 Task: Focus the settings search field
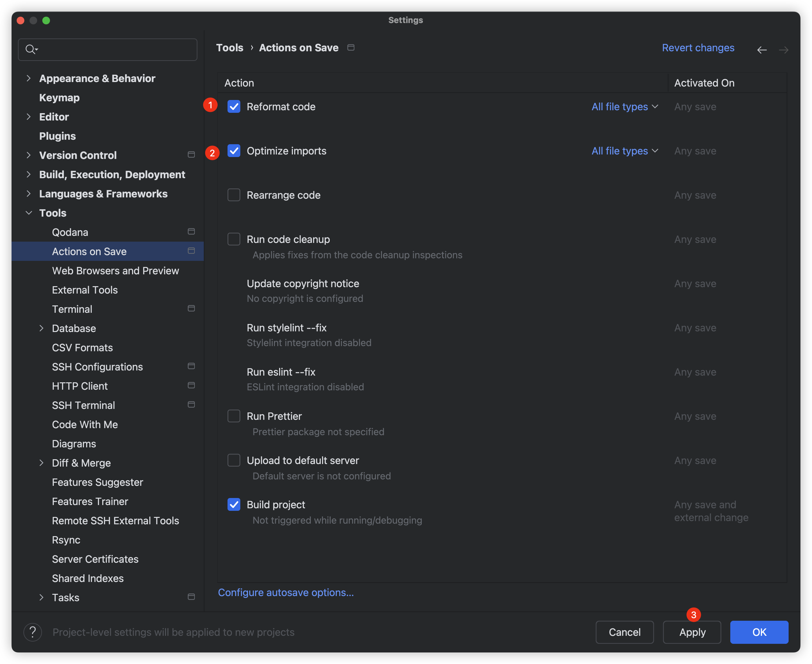(x=115, y=49)
